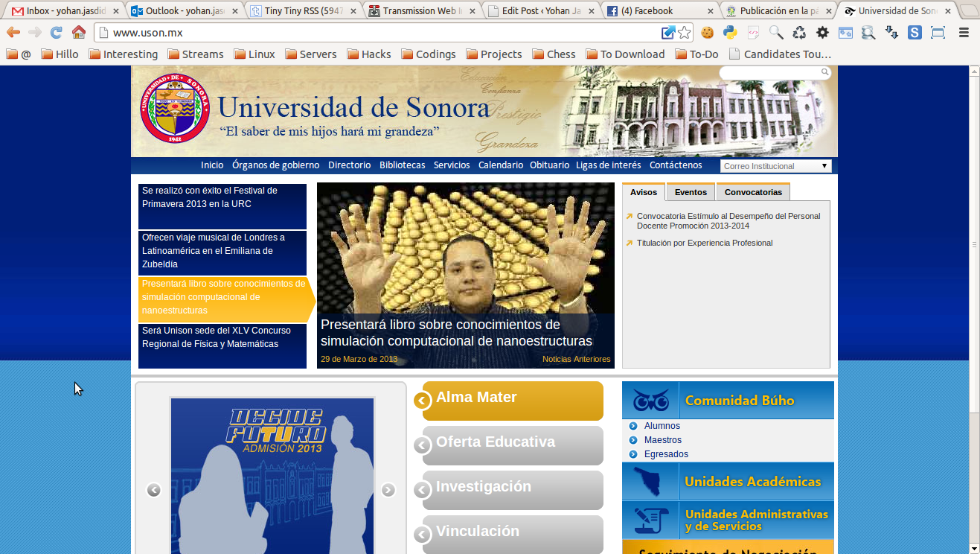The height and width of the screenshot is (554, 980).
Task: Open the Linux bookmarks folder
Action: 254,54
